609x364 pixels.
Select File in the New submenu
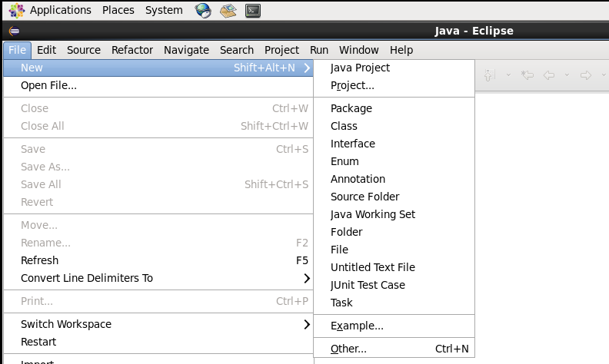(x=394, y=250)
